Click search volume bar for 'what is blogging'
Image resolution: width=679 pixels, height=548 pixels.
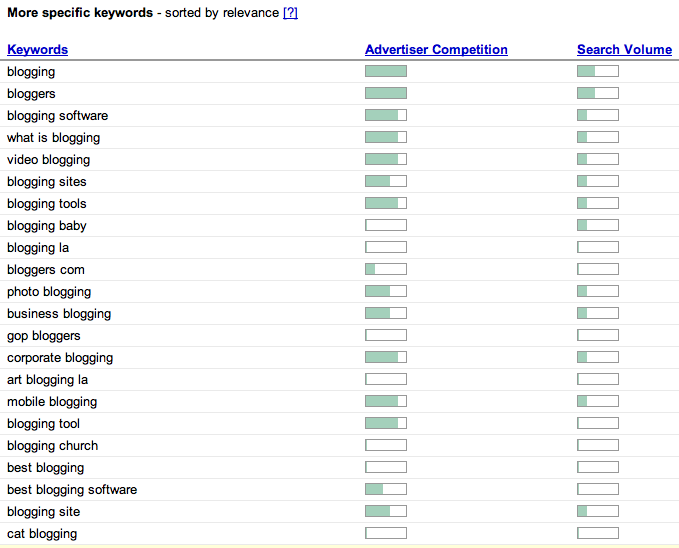click(x=598, y=137)
